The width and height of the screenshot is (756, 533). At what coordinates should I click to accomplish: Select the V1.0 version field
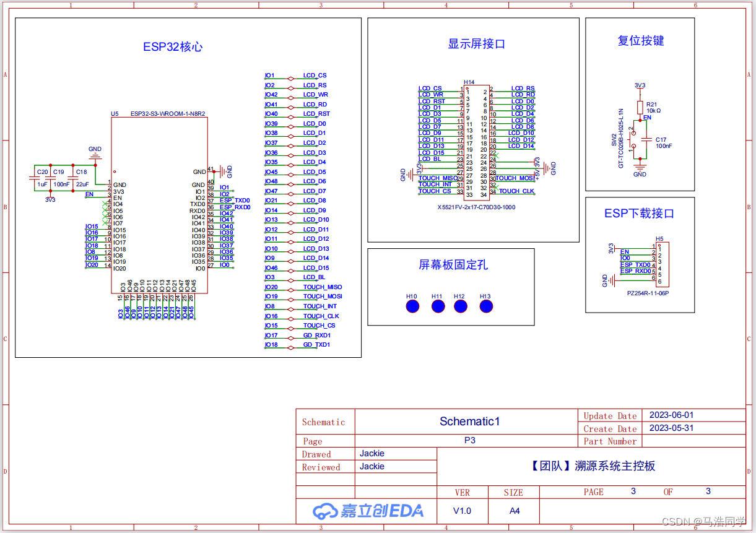463,510
